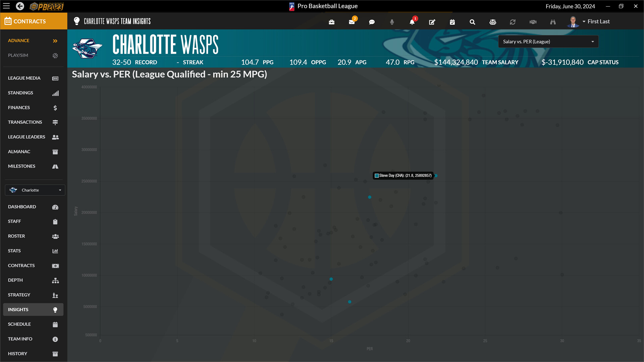Open the search tool

coord(472,21)
